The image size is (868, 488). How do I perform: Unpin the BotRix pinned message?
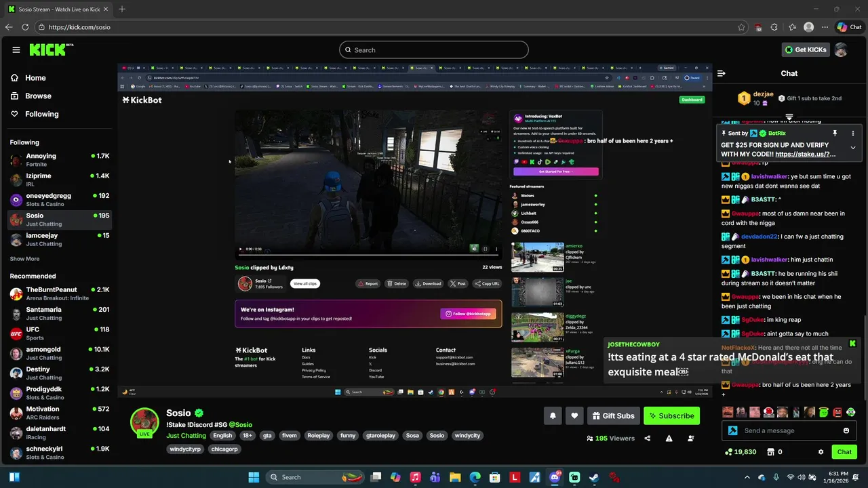(x=835, y=134)
